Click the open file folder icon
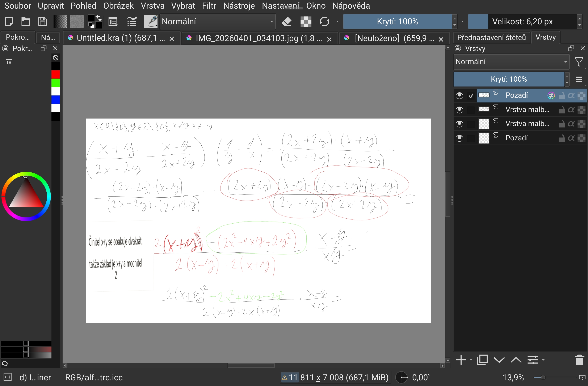The image size is (588, 386). pyautogui.click(x=25, y=22)
